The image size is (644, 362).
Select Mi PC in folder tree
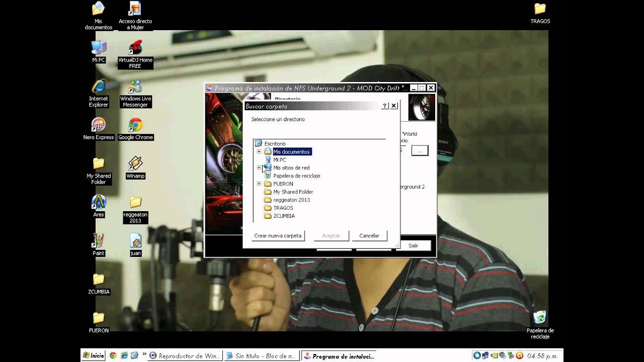[x=279, y=159]
